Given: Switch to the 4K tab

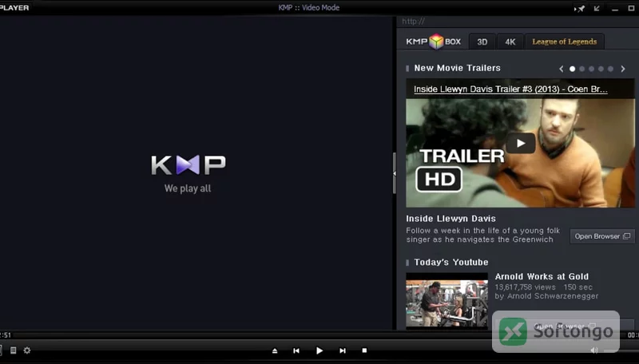Looking at the screenshot, I should [510, 42].
